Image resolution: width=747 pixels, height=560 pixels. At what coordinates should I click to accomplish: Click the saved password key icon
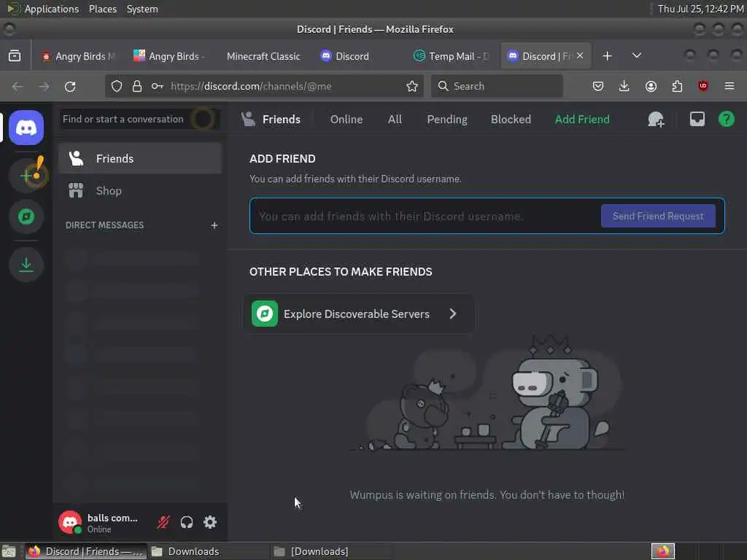[x=158, y=86]
